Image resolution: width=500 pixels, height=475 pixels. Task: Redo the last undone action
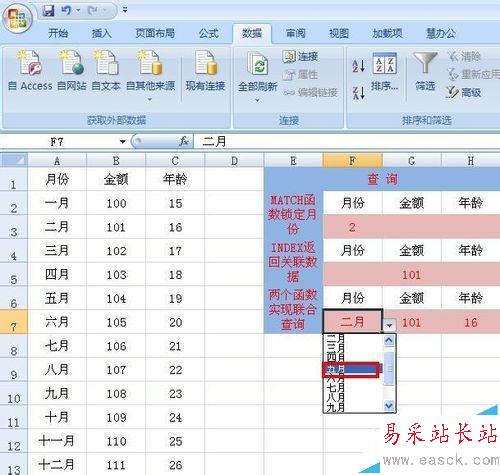click(x=92, y=10)
